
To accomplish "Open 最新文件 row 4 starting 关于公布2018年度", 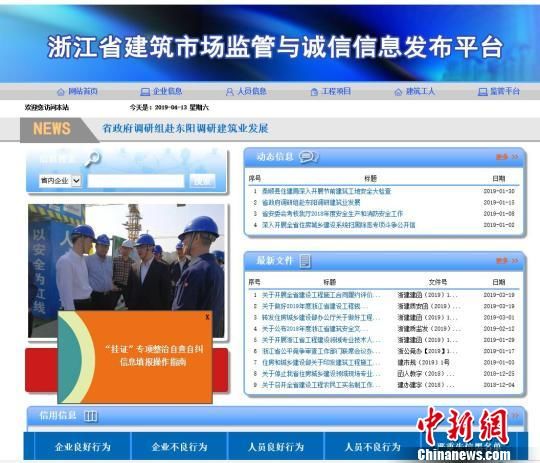I will [315, 329].
